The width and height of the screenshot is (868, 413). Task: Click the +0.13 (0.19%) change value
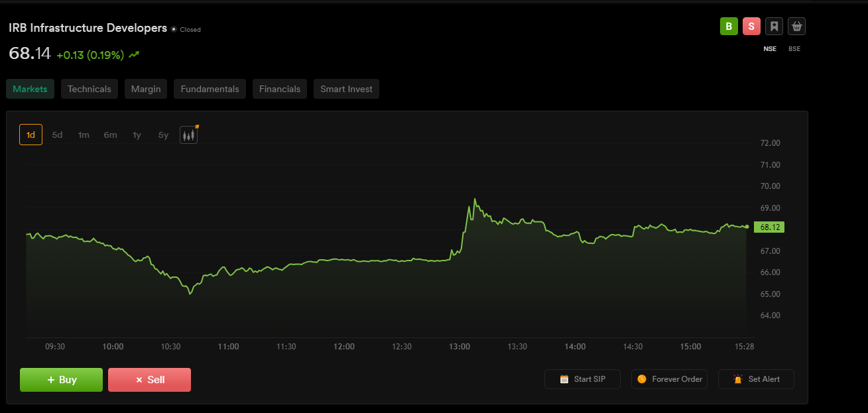point(90,55)
